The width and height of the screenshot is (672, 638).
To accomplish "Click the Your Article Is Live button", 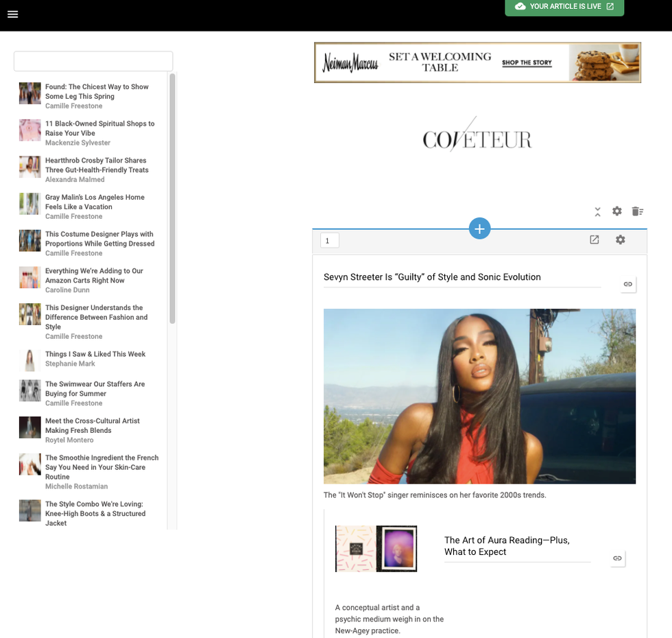I will tap(564, 7).
